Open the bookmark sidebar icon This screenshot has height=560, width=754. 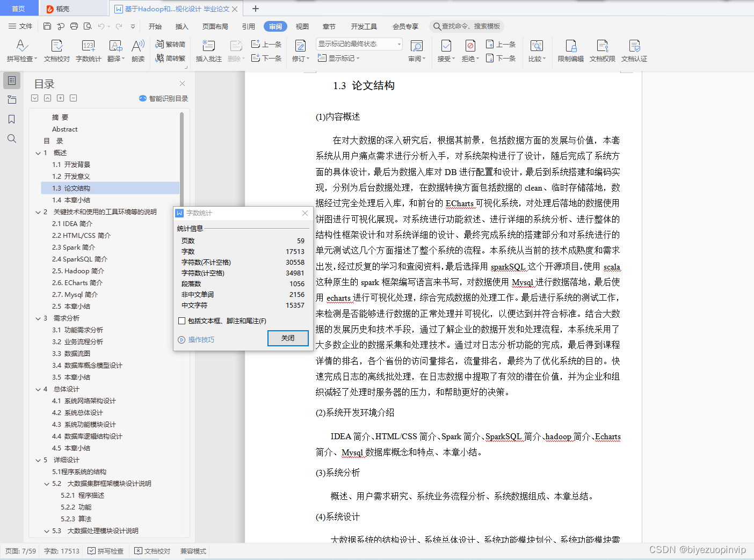(x=12, y=119)
